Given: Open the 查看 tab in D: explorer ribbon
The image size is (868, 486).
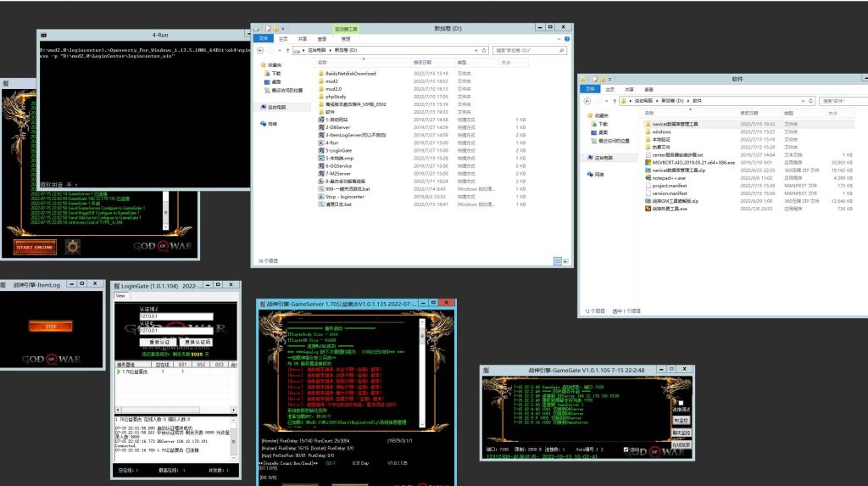Looking at the screenshot, I should (x=322, y=38).
